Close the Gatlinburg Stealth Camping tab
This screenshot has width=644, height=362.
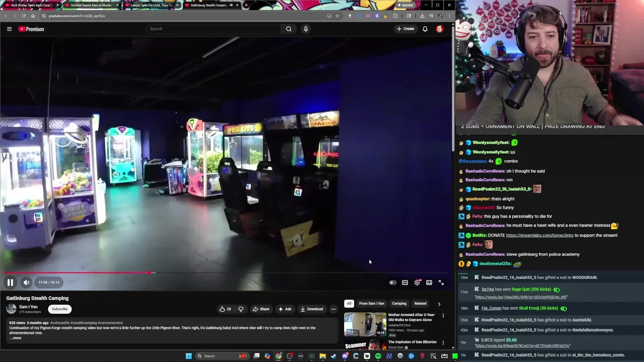238,5
